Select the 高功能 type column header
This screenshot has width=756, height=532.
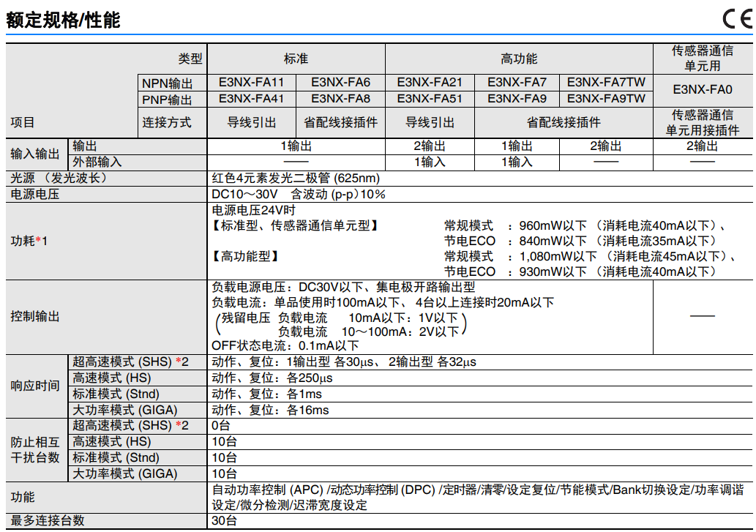point(519,59)
